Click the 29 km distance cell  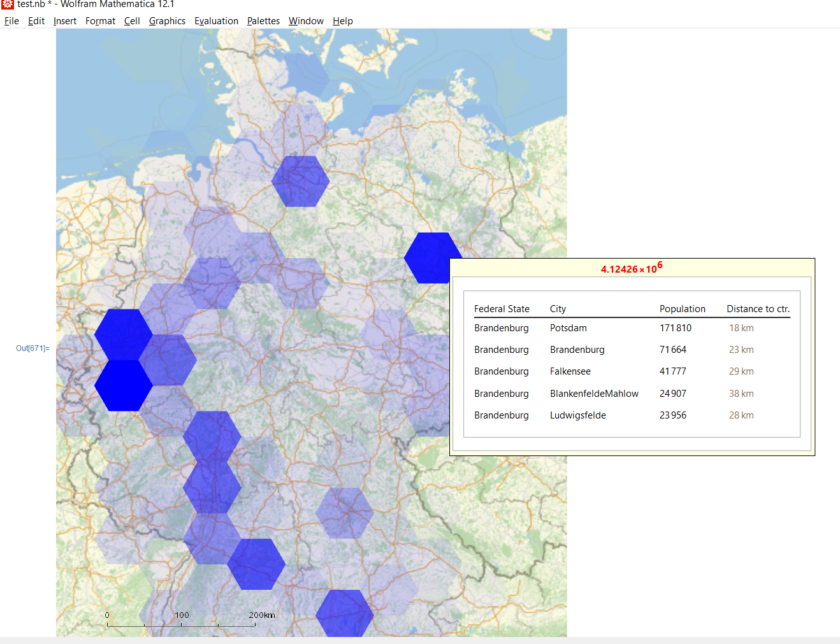tap(741, 371)
